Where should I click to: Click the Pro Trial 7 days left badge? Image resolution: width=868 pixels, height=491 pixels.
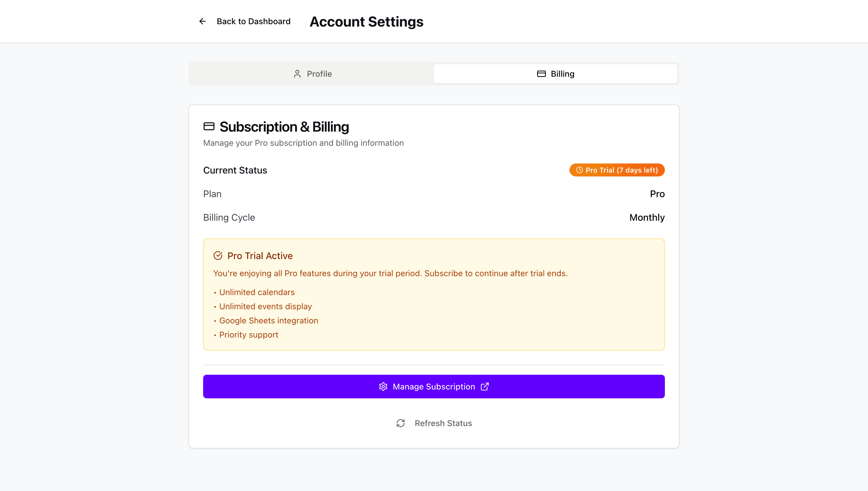[617, 170]
